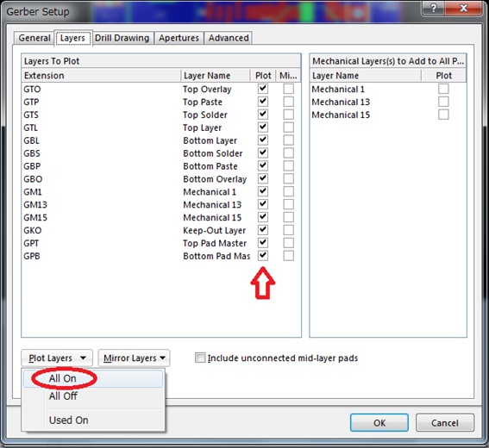
Task: Expand the Mirror Layers dropdown
Action: (134, 358)
